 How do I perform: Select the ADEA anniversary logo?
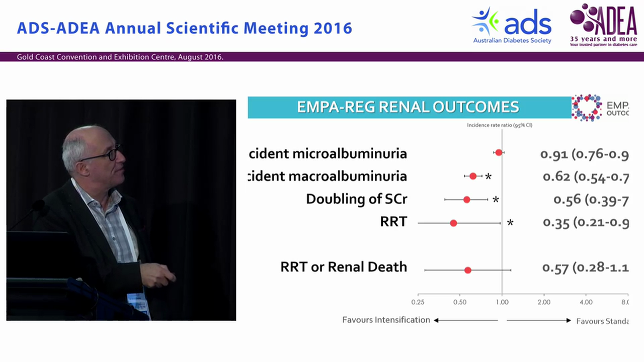603,25
